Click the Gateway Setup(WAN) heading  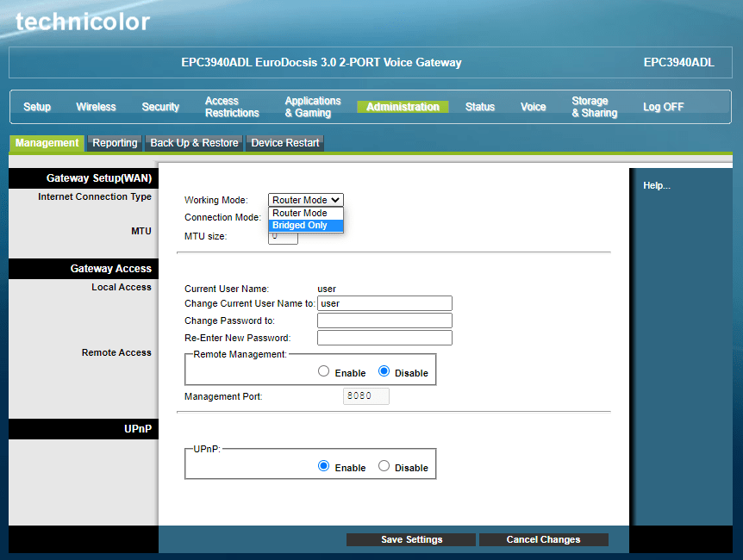[98, 178]
